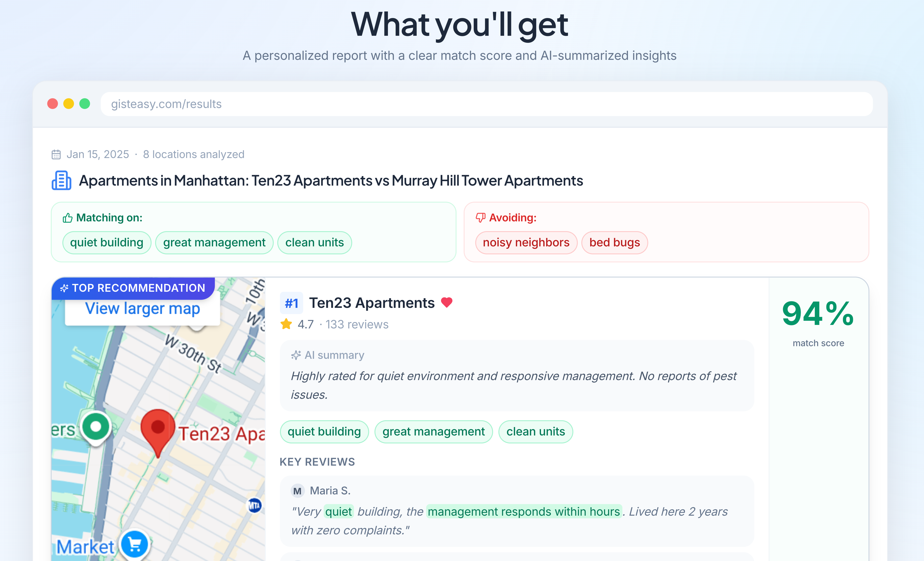Click the thumbs-up icon next to Matching on
This screenshot has height=561, width=924.
click(68, 218)
